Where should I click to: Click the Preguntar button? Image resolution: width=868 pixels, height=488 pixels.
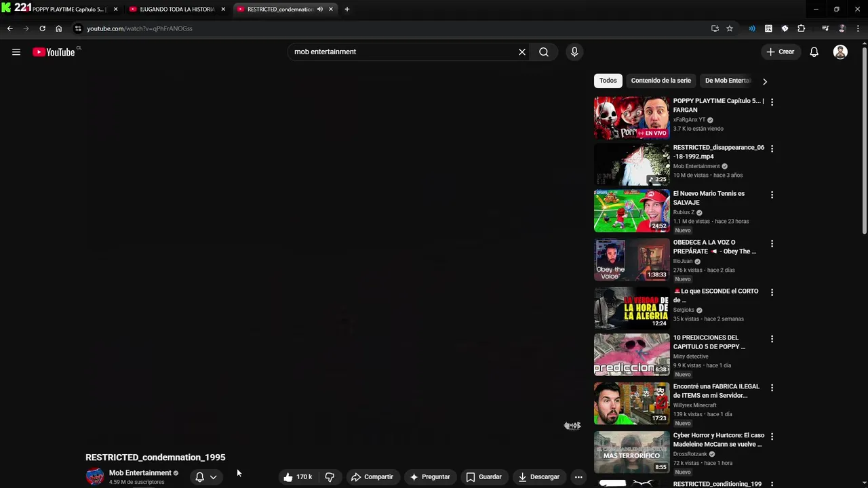tap(429, 477)
